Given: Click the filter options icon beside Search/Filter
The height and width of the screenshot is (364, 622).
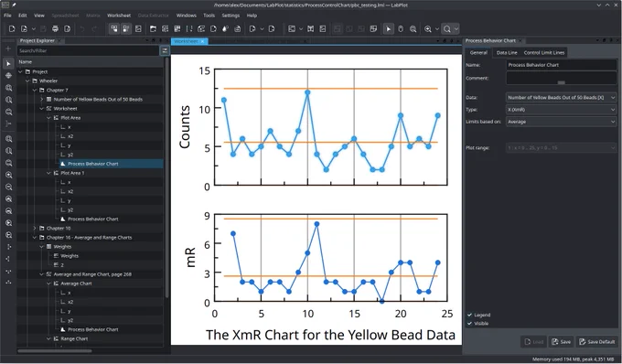Looking at the screenshot, I should pyautogui.click(x=165, y=50).
